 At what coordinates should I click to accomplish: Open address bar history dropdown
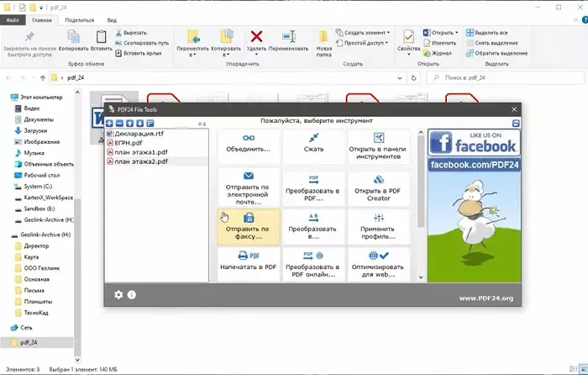pyautogui.click(x=400, y=77)
